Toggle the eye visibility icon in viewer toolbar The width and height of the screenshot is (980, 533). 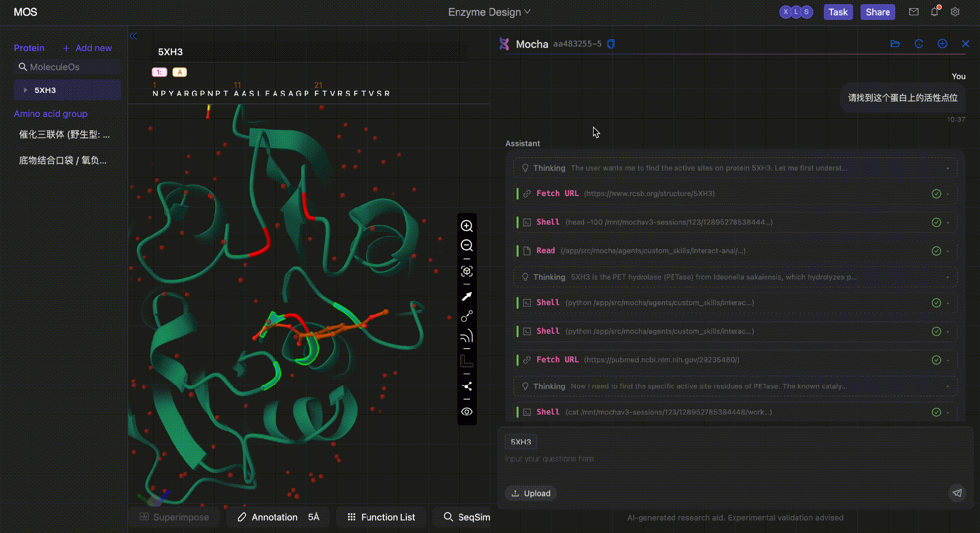pos(467,411)
